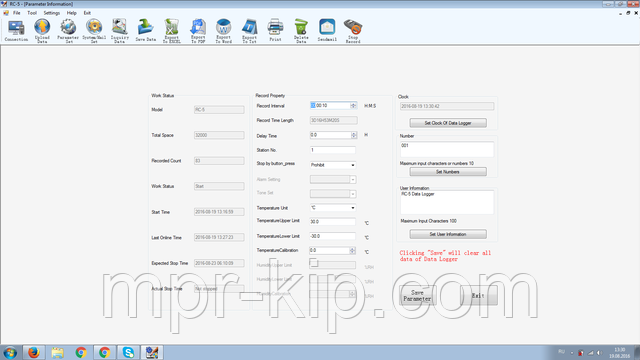Adjust the Delay Time spinner arrows

tap(354, 135)
